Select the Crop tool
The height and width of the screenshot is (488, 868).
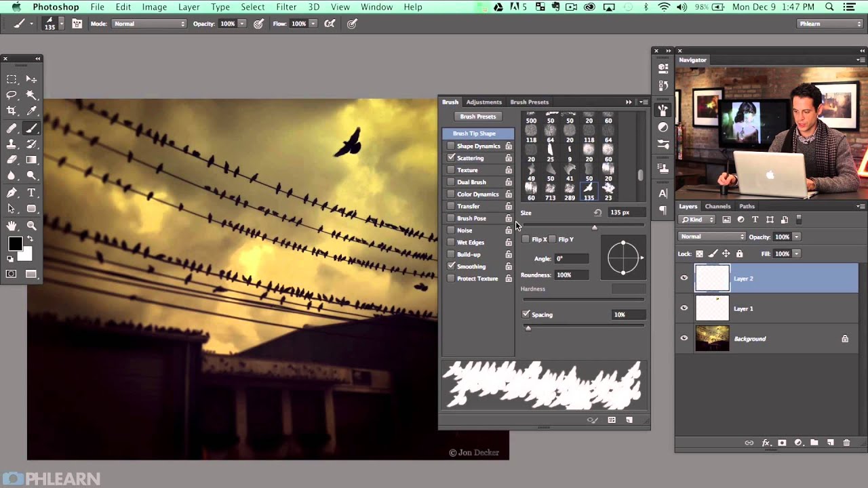point(12,111)
